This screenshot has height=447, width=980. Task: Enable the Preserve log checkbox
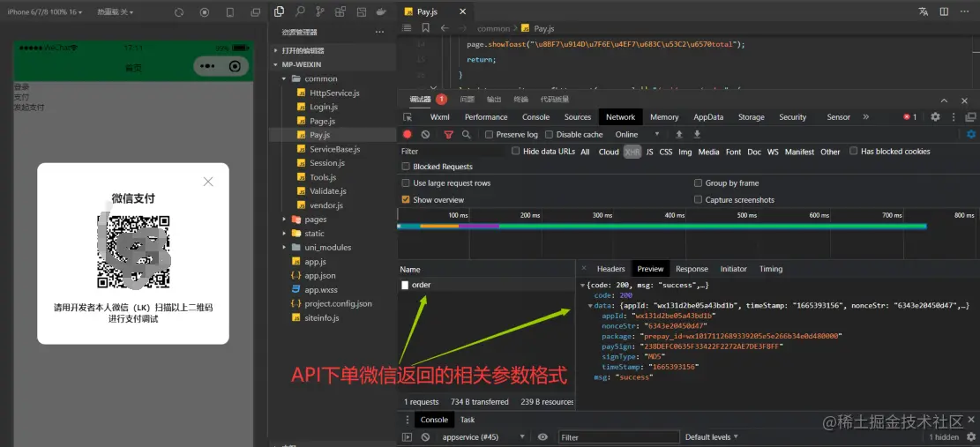click(x=490, y=134)
